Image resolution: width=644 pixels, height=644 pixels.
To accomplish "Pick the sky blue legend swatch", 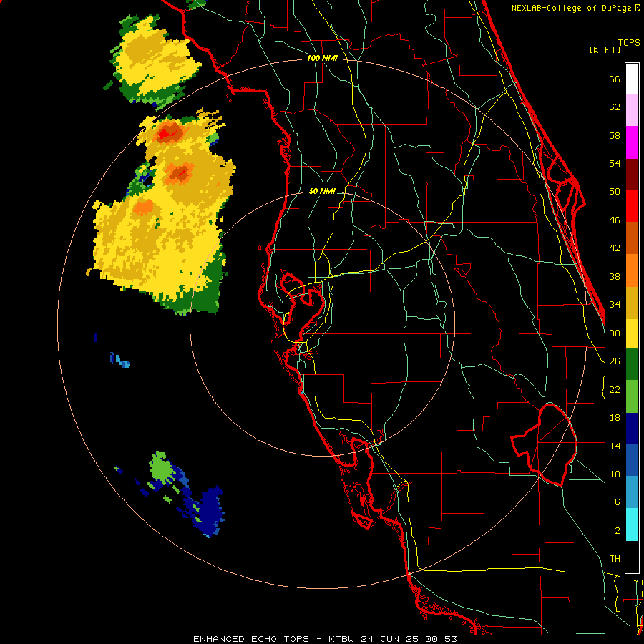I will pyautogui.click(x=632, y=492).
